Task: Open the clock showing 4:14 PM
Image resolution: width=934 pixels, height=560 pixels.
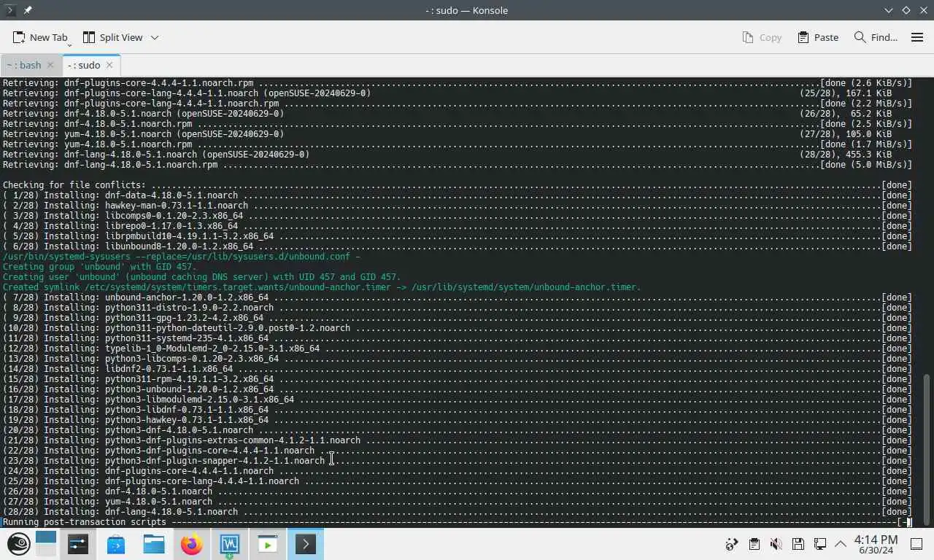Action: tap(876, 544)
